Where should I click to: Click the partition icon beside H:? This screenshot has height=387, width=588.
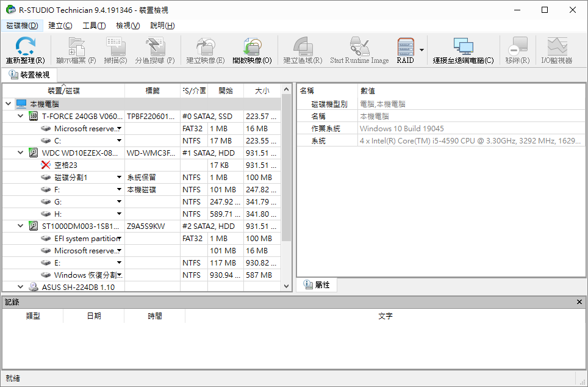point(46,214)
